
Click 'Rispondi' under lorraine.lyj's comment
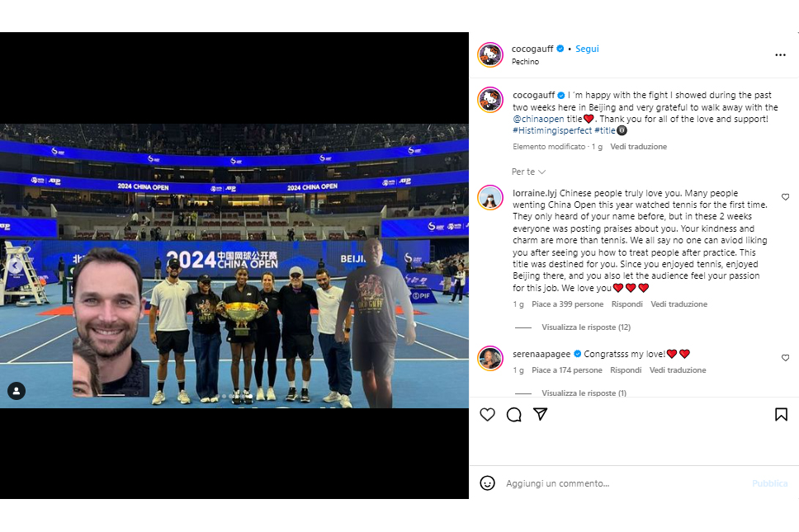click(x=626, y=304)
